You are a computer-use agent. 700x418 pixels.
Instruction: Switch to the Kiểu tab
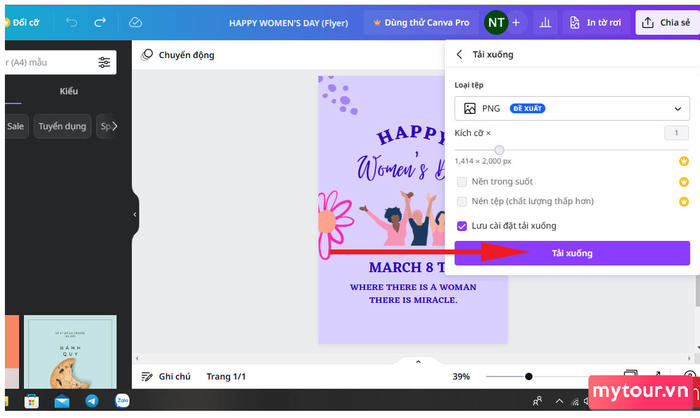(x=68, y=91)
